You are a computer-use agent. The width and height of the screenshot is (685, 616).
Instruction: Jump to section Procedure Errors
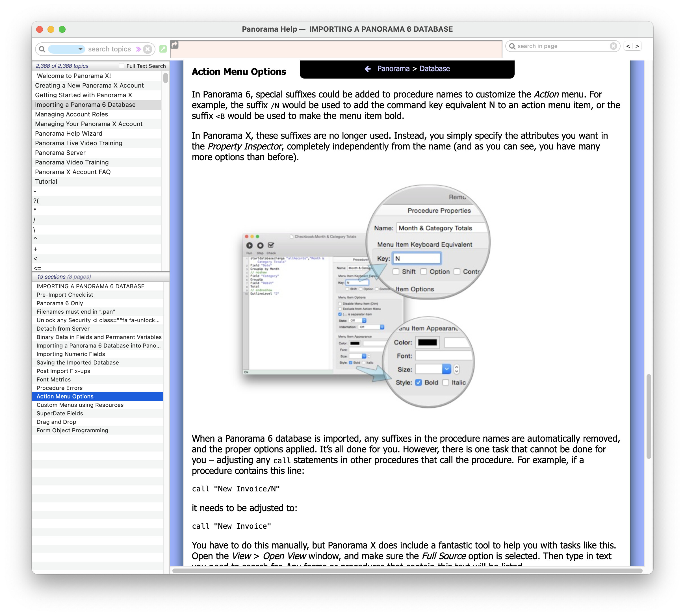point(98,388)
